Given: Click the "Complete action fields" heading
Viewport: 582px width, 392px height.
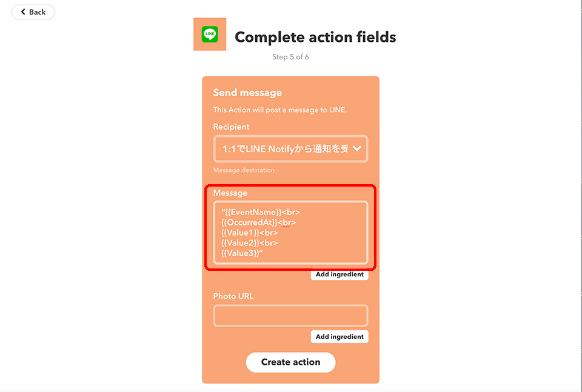Looking at the screenshot, I should (x=315, y=37).
